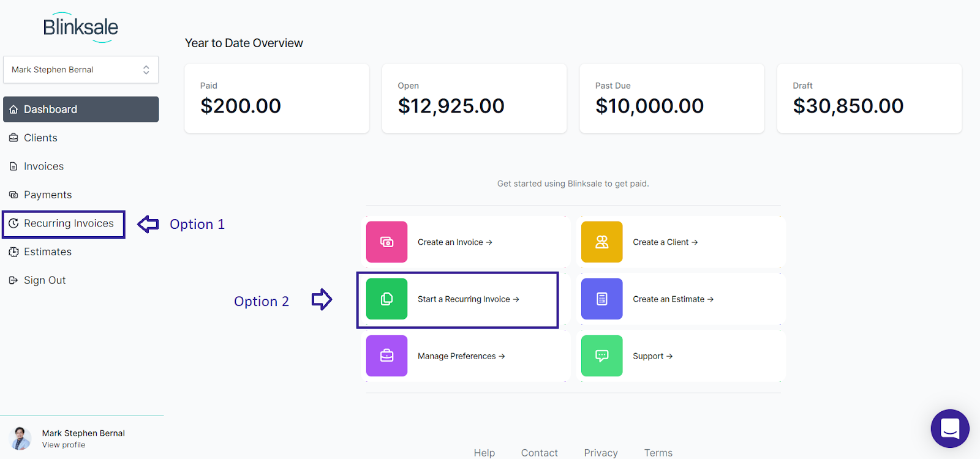Click the Estimates sidebar icon
The height and width of the screenshot is (462, 980).
coord(13,252)
